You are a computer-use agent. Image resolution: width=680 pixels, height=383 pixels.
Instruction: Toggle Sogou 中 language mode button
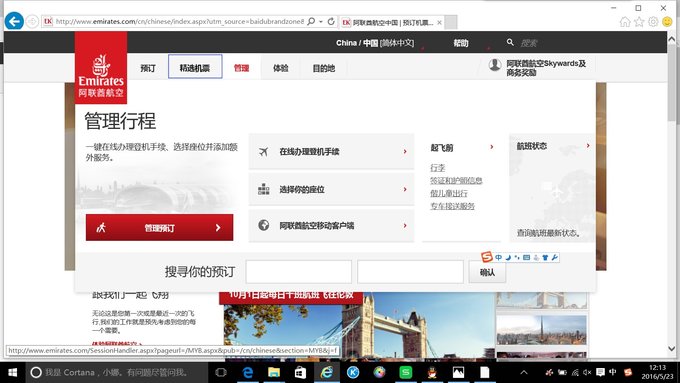click(x=498, y=258)
